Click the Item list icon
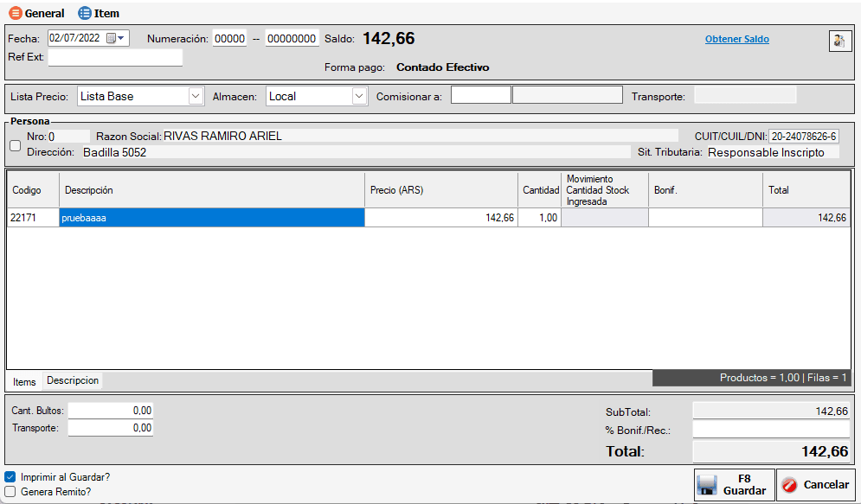Image resolution: width=861 pixels, height=504 pixels. coord(85,13)
